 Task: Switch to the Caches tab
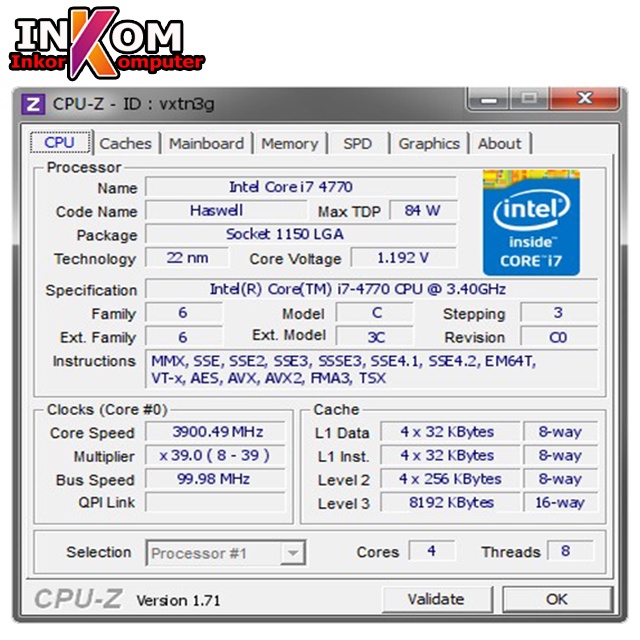point(125,144)
